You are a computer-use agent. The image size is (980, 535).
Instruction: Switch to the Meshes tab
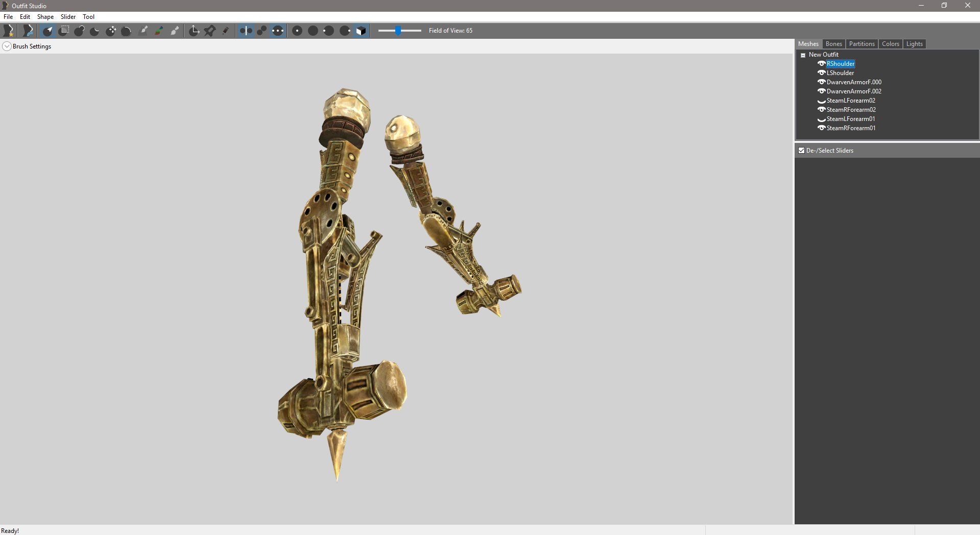click(808, 44)
